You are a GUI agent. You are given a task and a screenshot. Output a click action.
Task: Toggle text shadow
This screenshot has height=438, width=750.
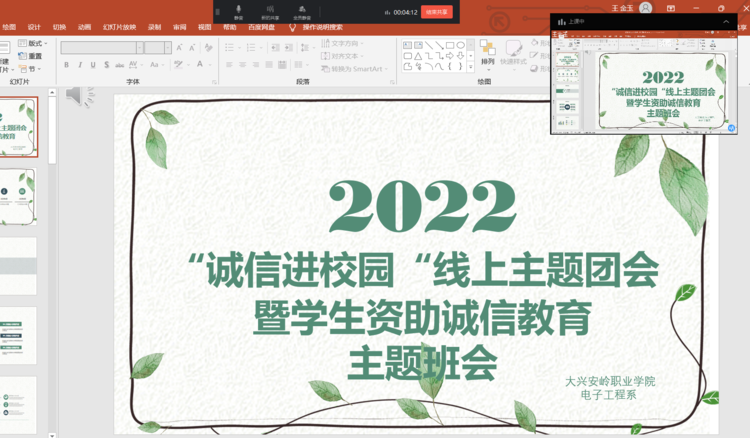point(106,65)
